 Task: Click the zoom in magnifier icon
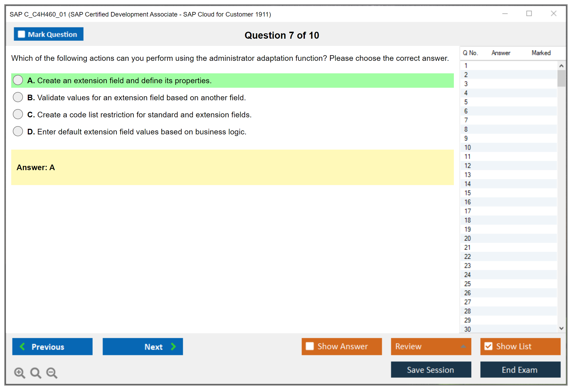19,373
